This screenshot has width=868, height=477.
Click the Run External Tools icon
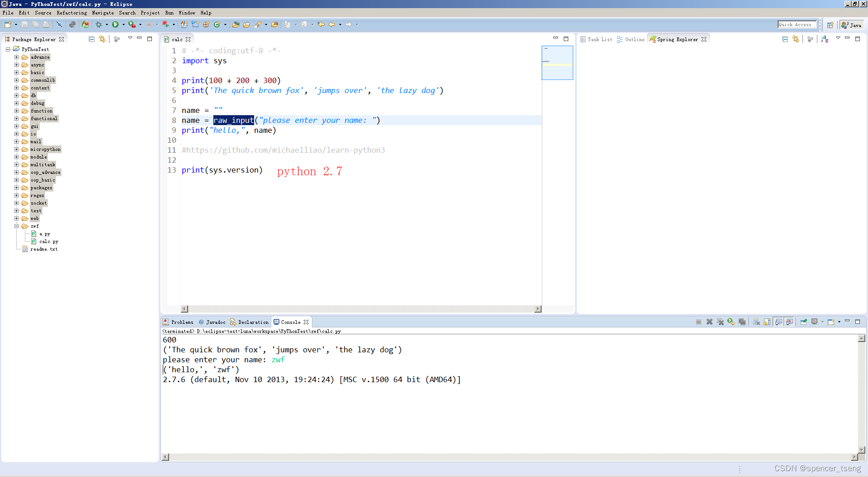click(132, 24)
